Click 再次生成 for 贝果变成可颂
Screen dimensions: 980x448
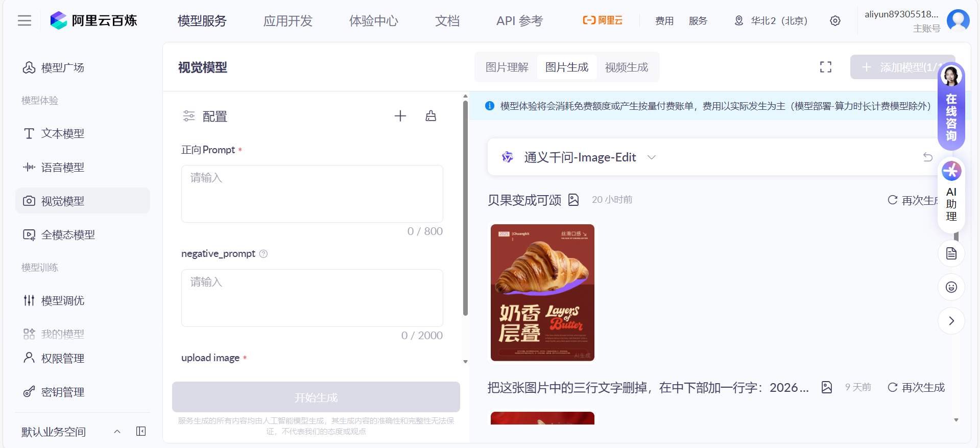pyautogui.click(x=913, y=200)
